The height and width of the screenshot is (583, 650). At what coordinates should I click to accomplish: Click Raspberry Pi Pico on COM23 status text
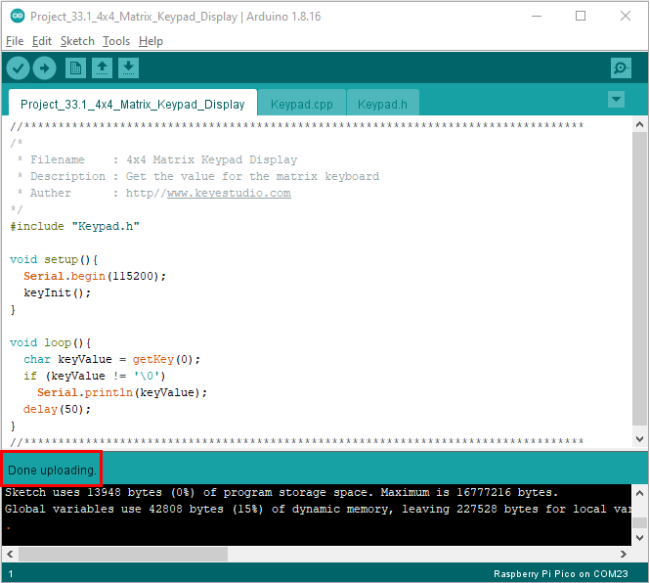point(560,574)
